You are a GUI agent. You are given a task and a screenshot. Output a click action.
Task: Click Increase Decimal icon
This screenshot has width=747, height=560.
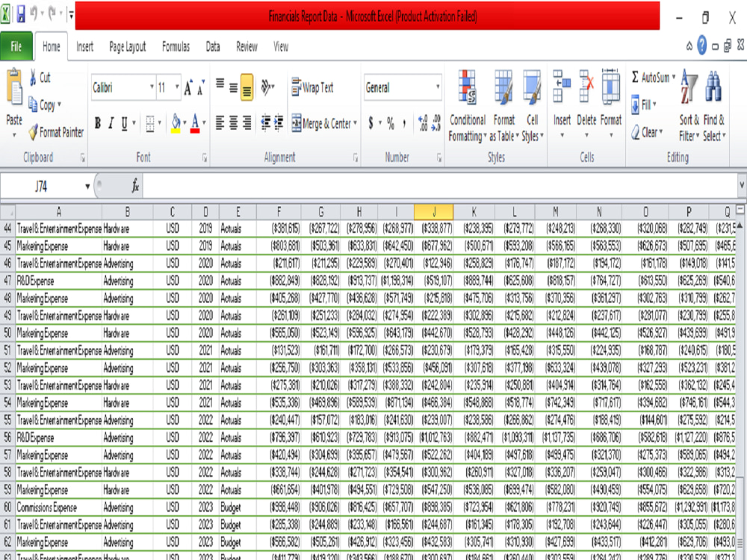pyautogui.click(x=423, y=123)
